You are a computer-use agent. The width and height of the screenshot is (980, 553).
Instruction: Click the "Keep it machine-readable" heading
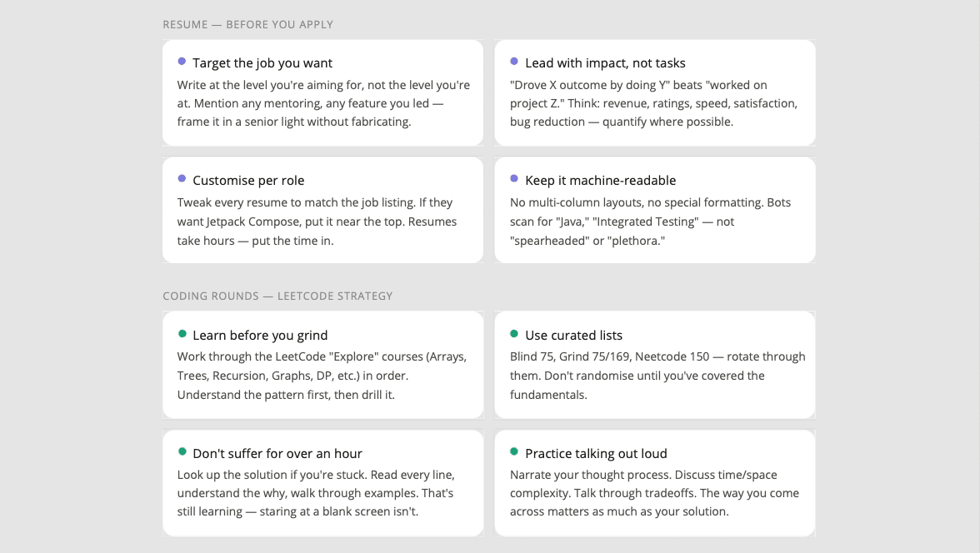pyautogui.click(x=600, y=181)
